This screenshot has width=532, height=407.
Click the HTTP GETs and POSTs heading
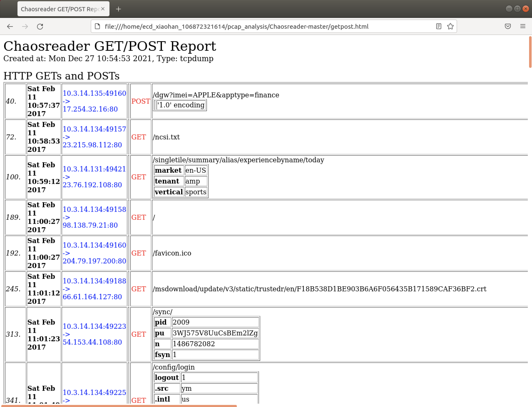(x=61, y=76)
